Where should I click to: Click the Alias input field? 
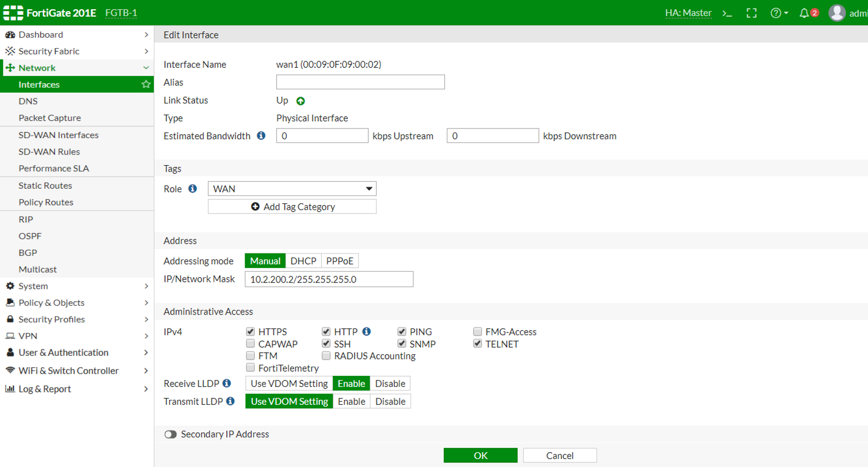coord(360,82)
